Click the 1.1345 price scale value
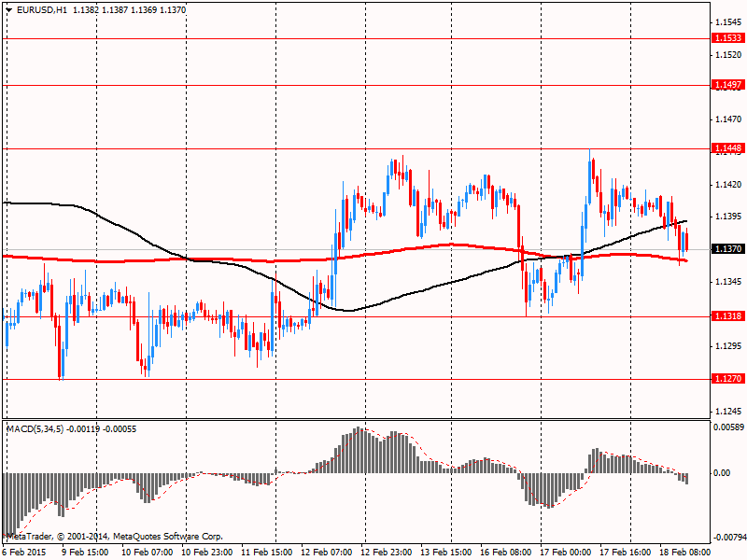 tap(728, 282)
